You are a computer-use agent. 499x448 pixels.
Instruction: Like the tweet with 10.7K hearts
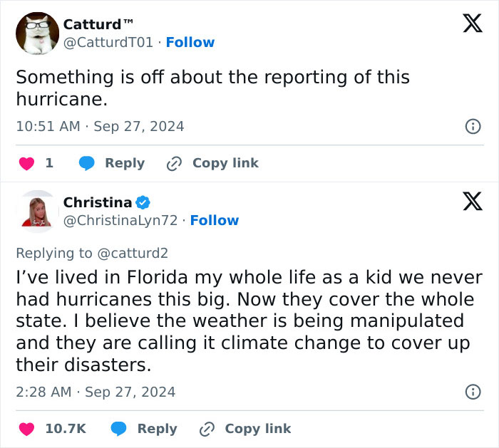point(26,429)
